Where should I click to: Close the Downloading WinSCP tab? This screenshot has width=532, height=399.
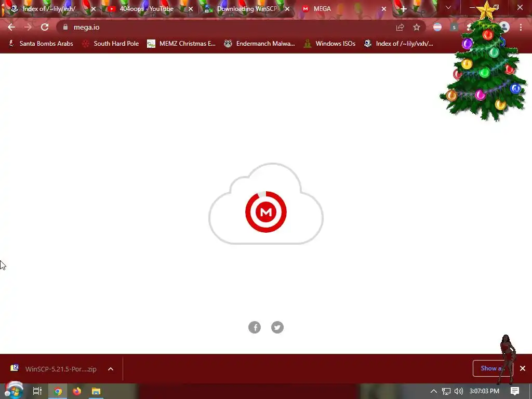(287, 9)
